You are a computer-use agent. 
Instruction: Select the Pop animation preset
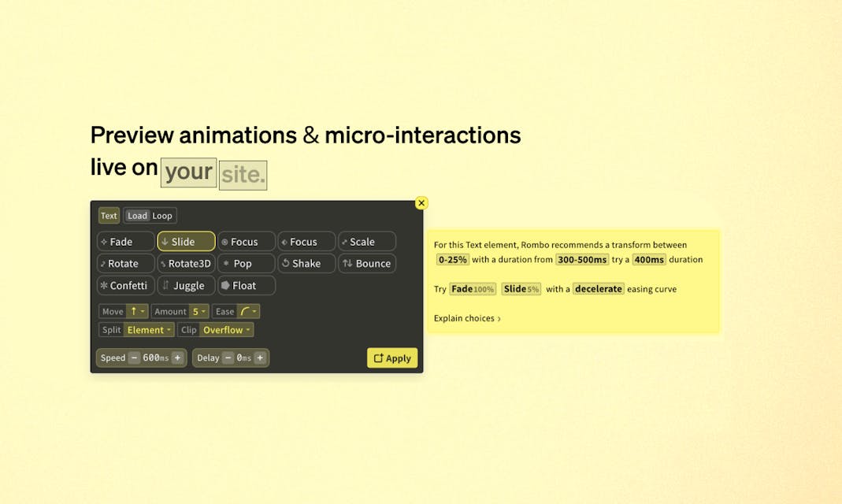246,264
